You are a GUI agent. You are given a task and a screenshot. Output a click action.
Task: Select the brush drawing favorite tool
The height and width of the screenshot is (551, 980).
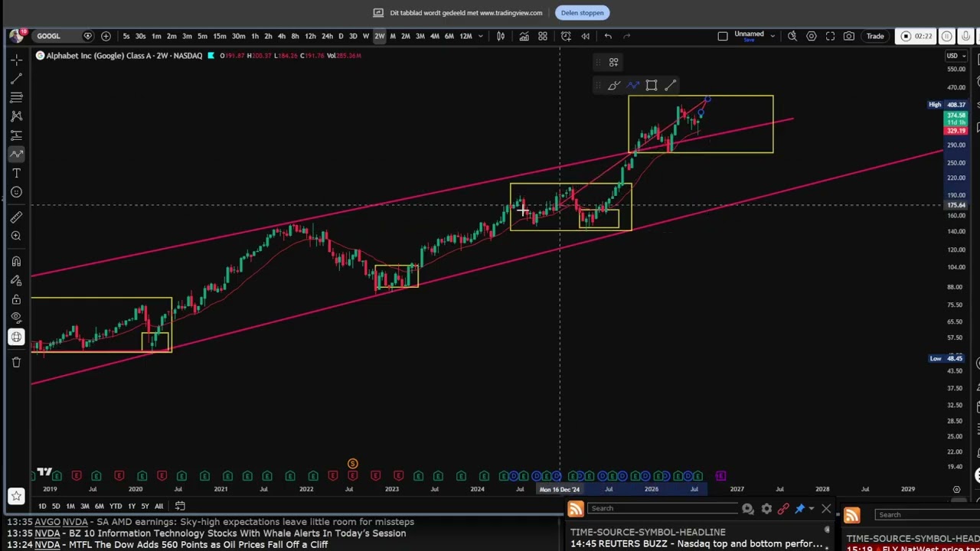tap(613, 86)
